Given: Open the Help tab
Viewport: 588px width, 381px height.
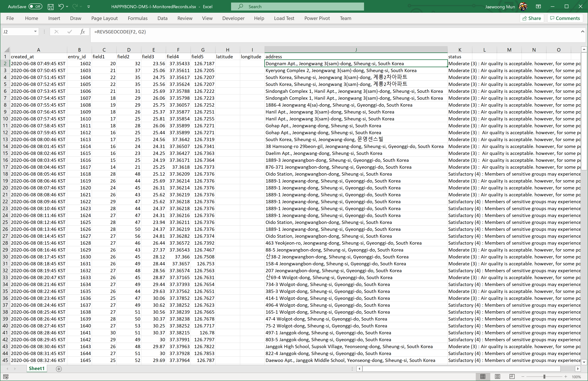Looking at the screenshot, I should click(259, 18).
